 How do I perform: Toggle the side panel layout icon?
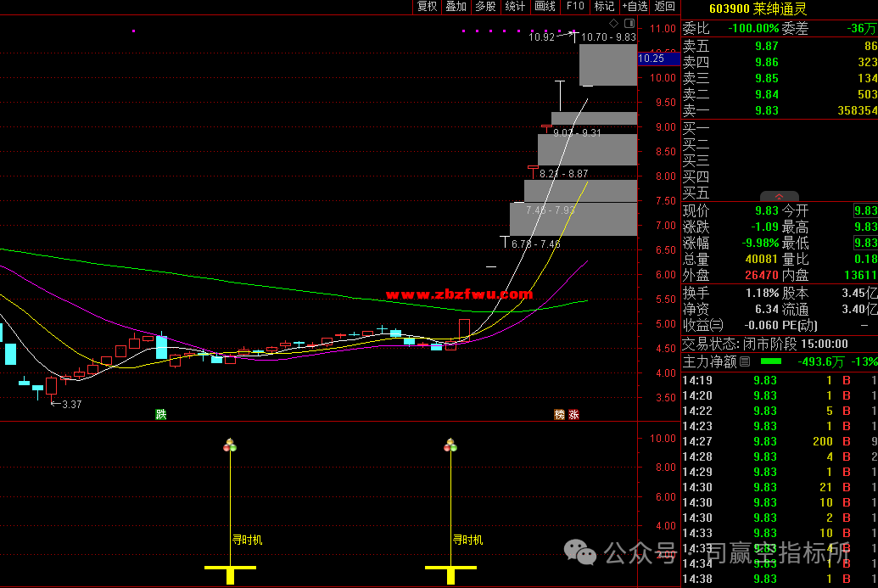click(x=629, y=23)
